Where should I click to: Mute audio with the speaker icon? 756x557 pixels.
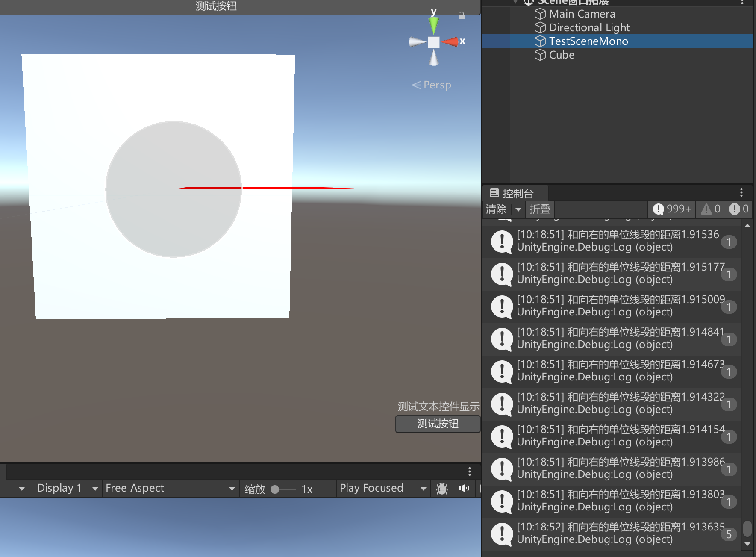464,488
